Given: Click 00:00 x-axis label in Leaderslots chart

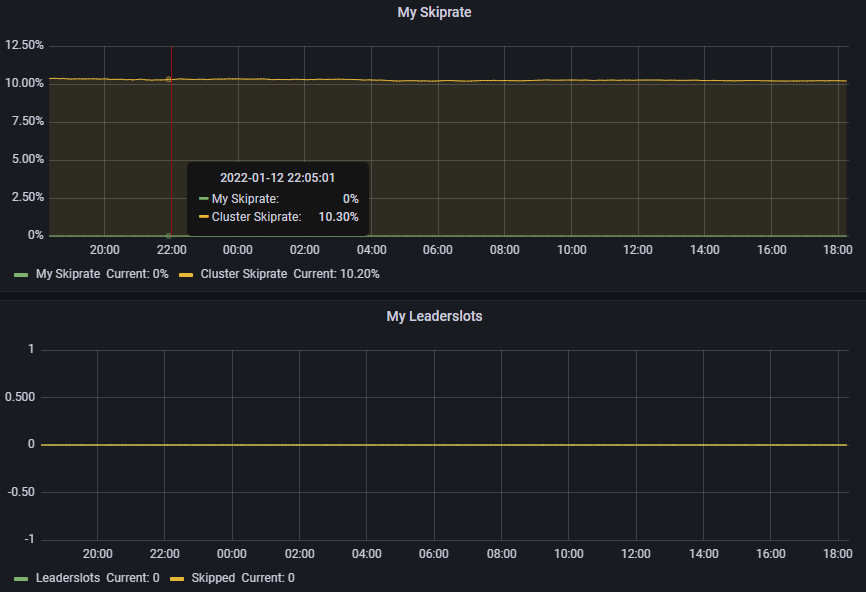Looking at the screenshot, I should (x=232, y=553).
